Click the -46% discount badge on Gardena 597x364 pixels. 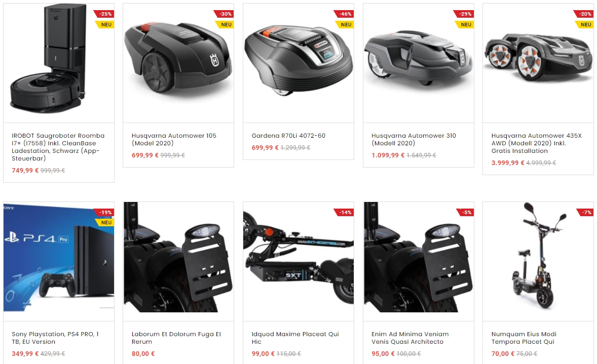[344, 14]
